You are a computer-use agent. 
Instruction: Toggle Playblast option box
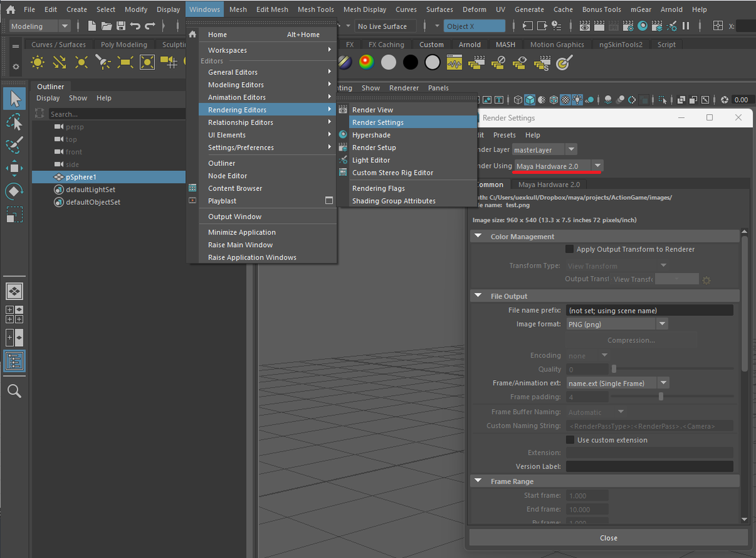[x=328, y=201]
